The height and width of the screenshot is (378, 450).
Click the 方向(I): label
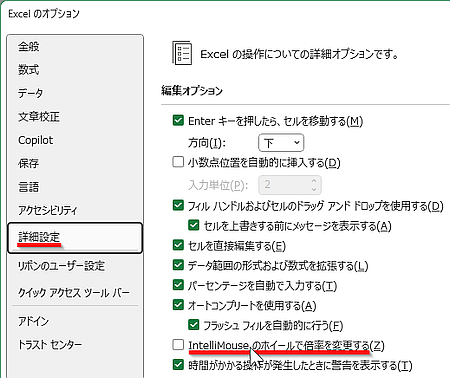point(207,143)
